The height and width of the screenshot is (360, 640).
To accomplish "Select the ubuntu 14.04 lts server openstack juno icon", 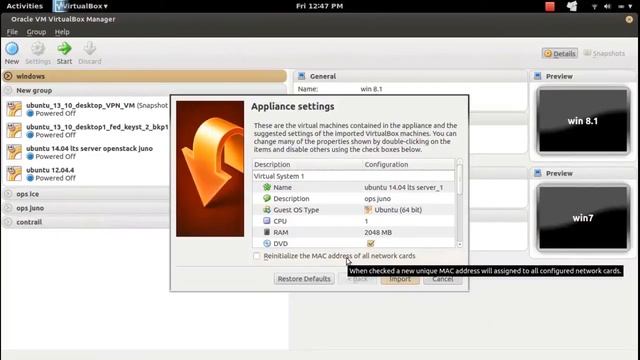I will coord(14,152).
